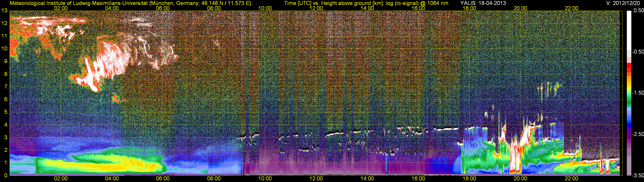Click the "-1.50" color scale value
The image size is (644, 182).
(638, 93)
